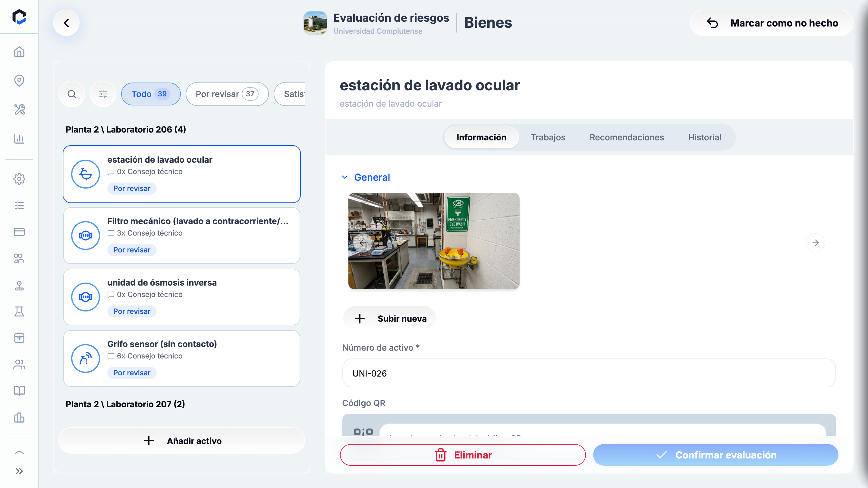This screenshot has height=488, width=868.
Task: Click Confirmar evaluación button
Action: point(716,455)
